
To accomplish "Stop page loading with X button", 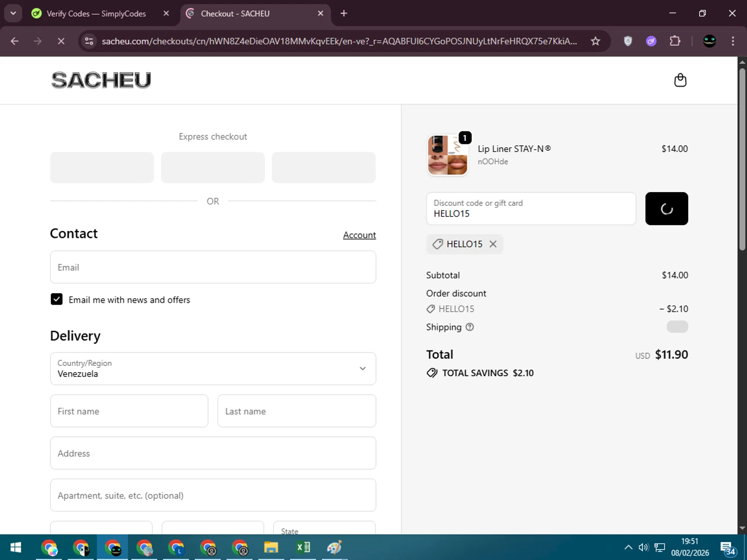I will pyautogui.click(x=61, y=41).
